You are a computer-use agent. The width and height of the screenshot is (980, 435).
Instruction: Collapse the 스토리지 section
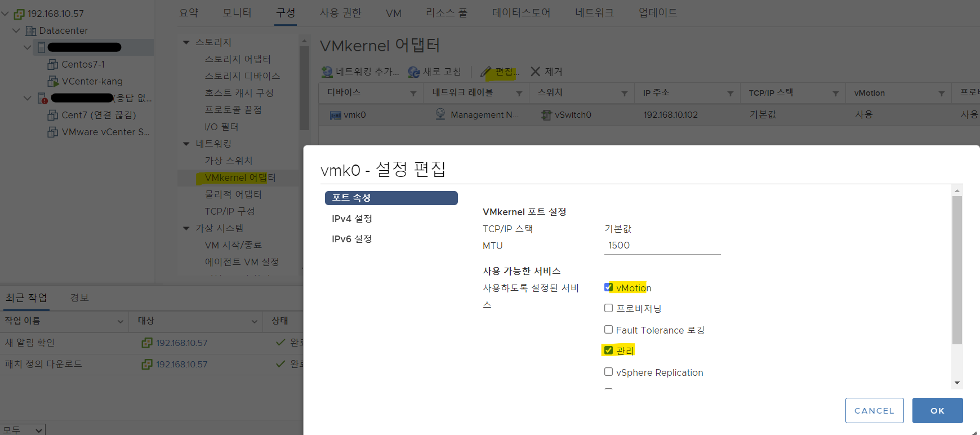pos(186,42)
